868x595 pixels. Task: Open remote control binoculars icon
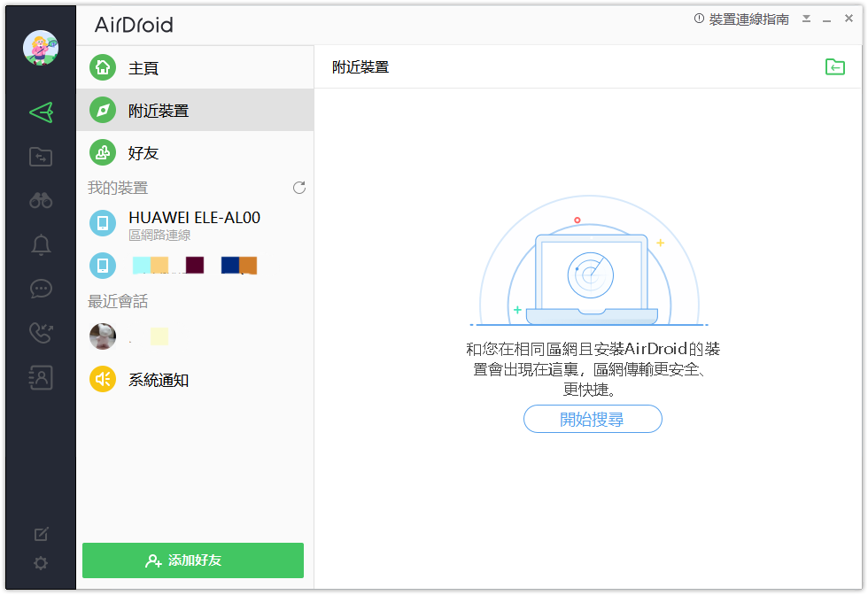click(x=41, y=200)
